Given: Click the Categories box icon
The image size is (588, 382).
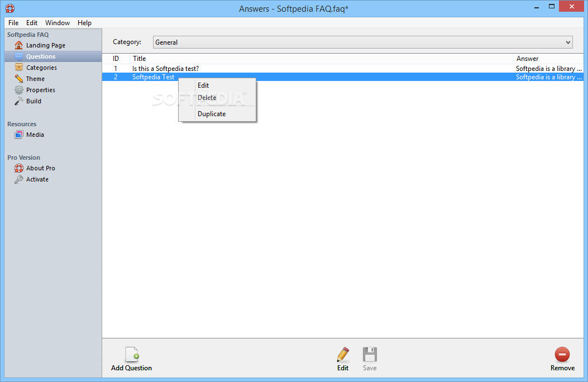Looking at the screenshot, I should point(19,68).
